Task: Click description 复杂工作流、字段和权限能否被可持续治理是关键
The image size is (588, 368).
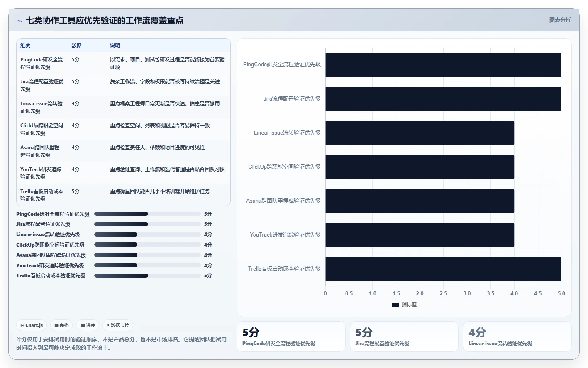Action: pos(165,82)
